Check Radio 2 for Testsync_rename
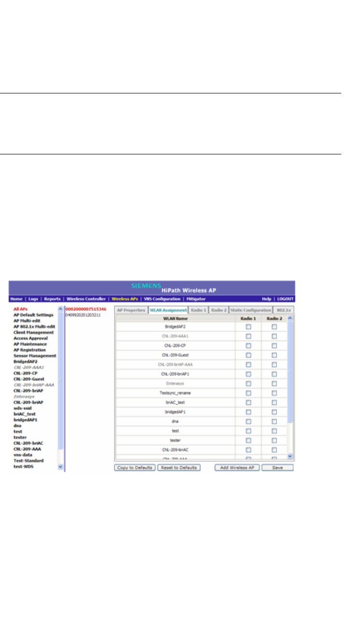The height and width of the screenshot is (636, 364). (274, 393)
